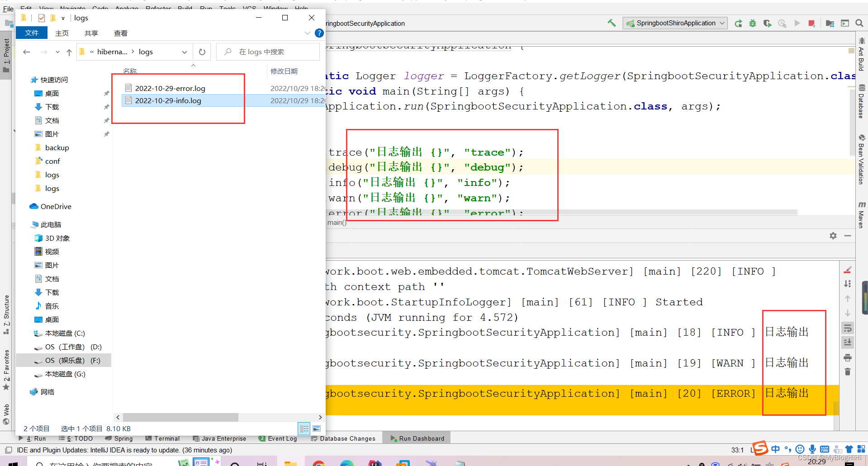Image resolution: width=868 pixels, height=466 pixels.
Task: Click the IDE and Plugin Updates status message
Action: 124,450
